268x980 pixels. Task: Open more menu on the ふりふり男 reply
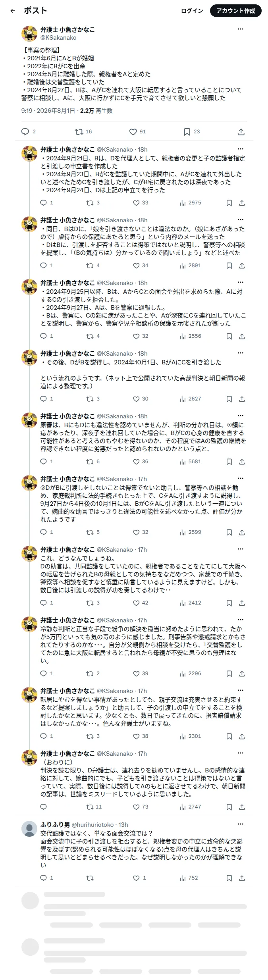tap(241, 824)
